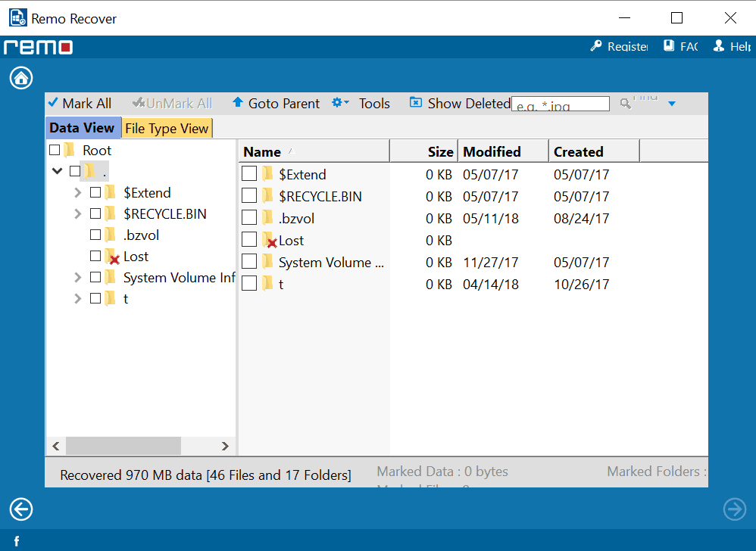Screen dimensions: 756x551
Task: Check the t checkbox in file list
Action: pyautogui.click(x=249, y=283)
